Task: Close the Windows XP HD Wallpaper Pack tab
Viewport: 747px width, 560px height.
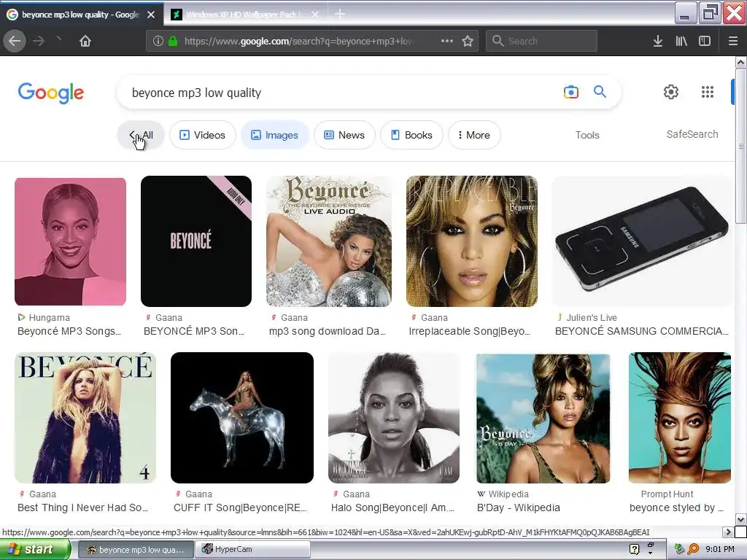Action: tap(315, 15)
